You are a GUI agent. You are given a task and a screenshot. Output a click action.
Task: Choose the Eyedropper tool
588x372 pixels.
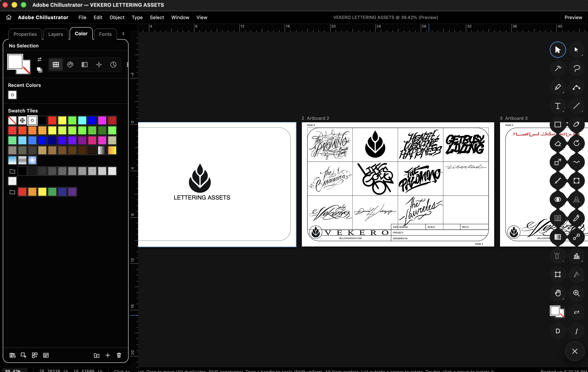point(576,218)
